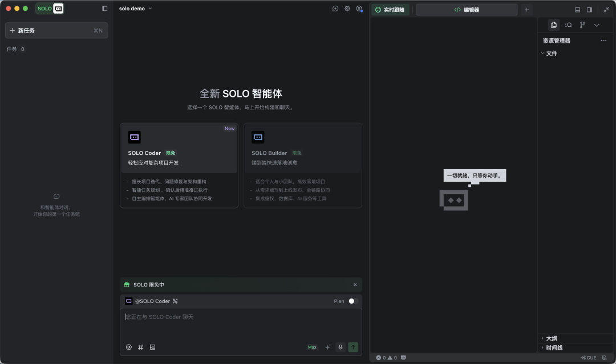Click the 新任务 button

(x=56, y=30)
